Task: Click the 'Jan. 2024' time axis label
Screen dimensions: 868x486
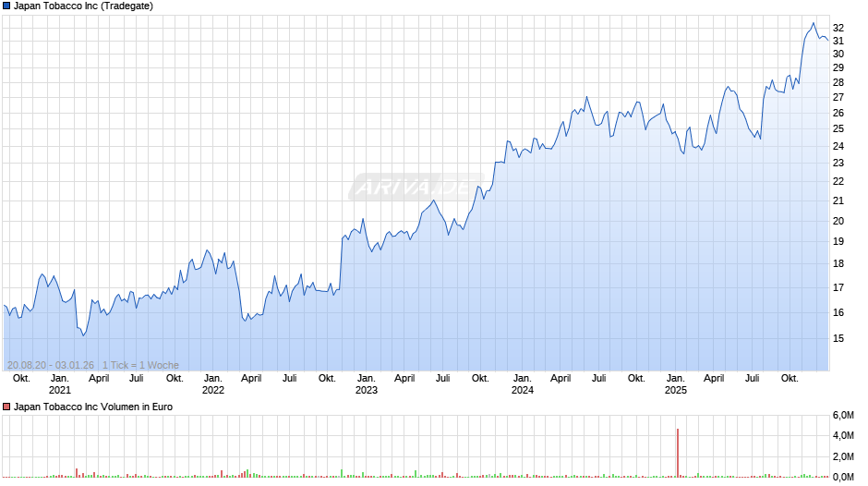Action: pyautogui.click(x=522, y=384)
